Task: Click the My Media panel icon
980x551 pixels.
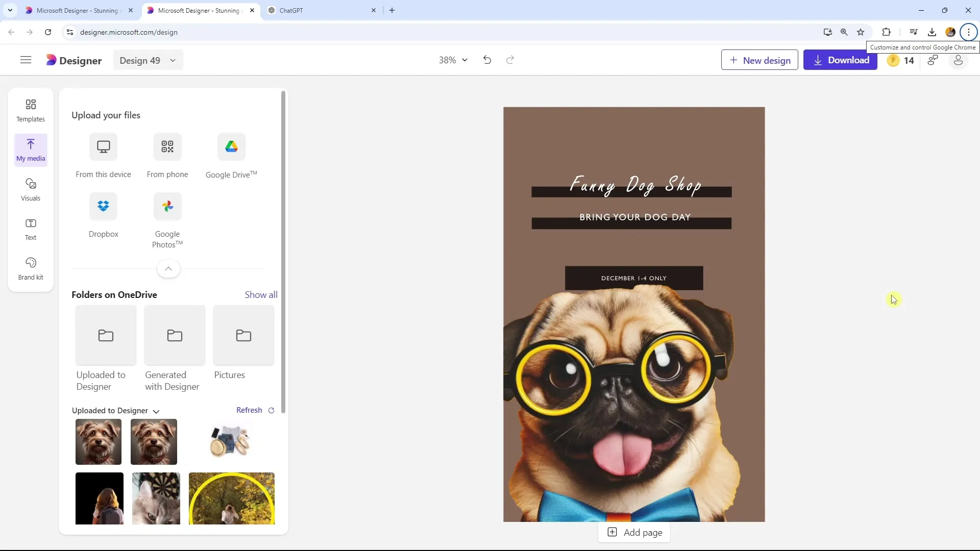Action: pyautogui.click(x=30, y=148)
